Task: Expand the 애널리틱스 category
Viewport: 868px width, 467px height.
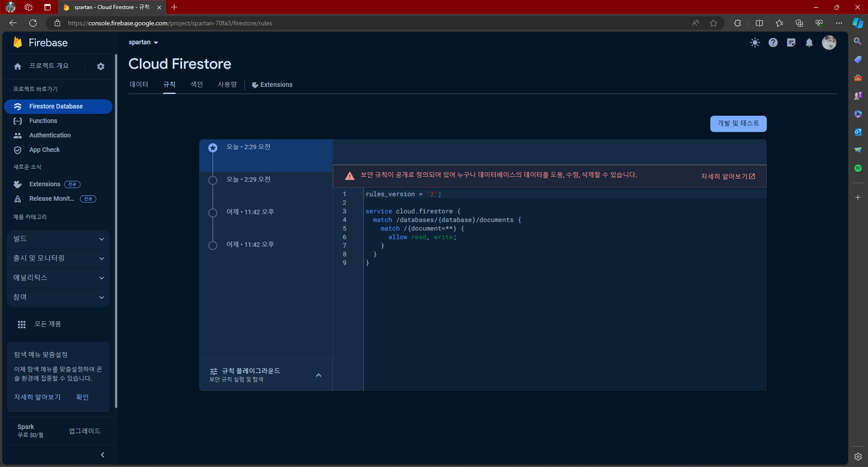Action: coord(58,278)
